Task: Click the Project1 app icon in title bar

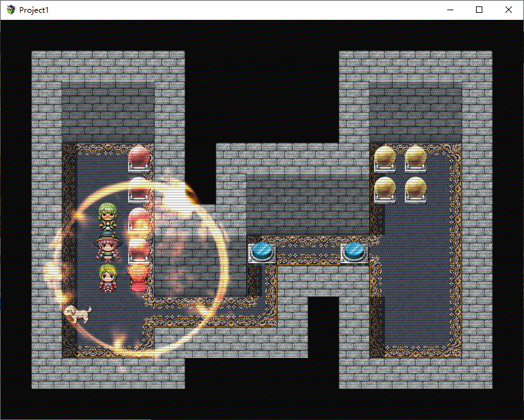Action: click(11, 10)
